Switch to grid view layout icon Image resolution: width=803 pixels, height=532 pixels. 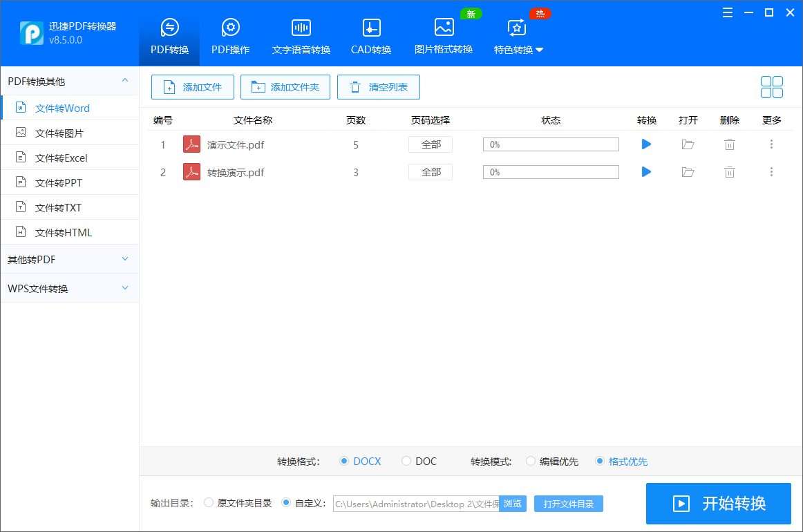point(771,87)
